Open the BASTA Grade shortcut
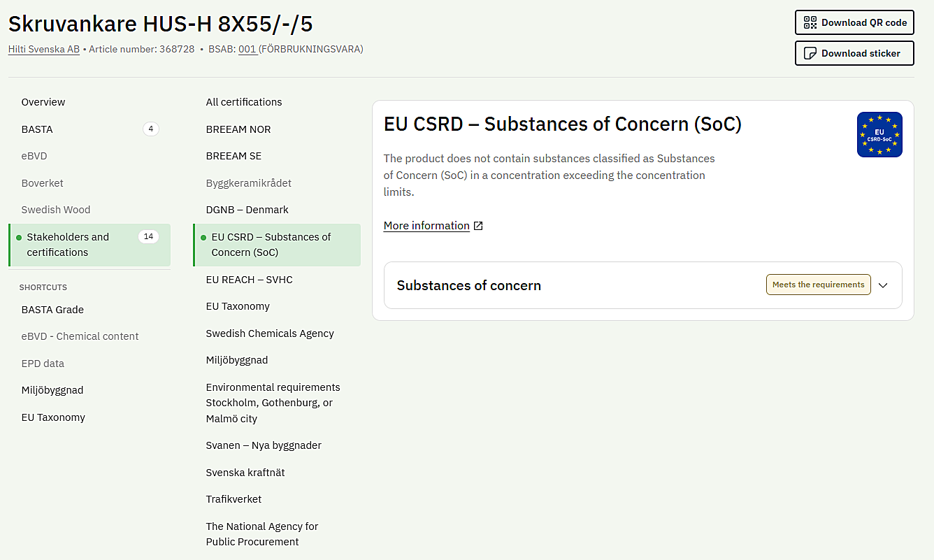The width and height of the screenshot is (934, 560). pos(52,310)
